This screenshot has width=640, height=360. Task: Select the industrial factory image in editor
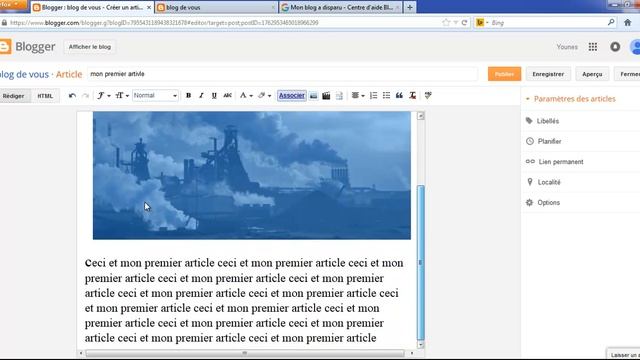pyautogui.click(x=251, y=176)
